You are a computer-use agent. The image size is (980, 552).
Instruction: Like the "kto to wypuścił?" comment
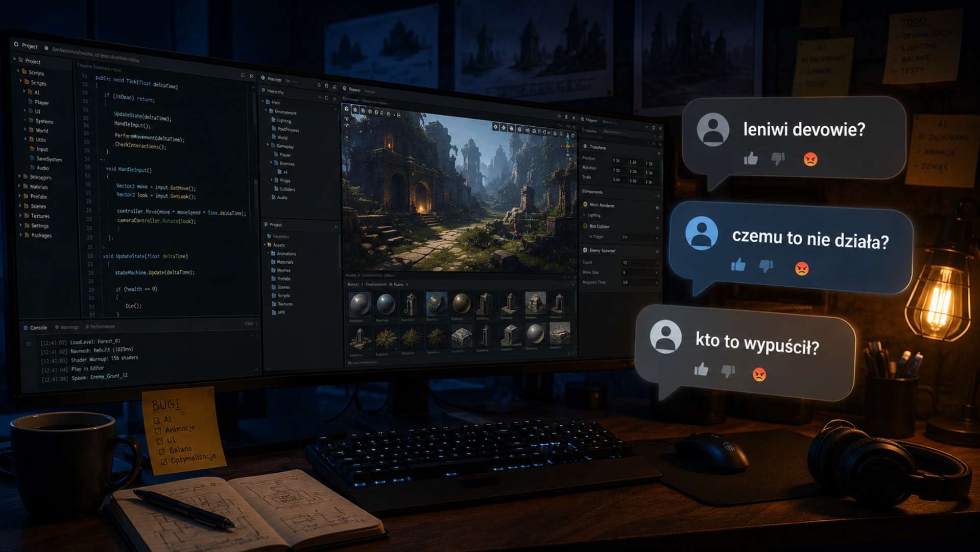(x=701, y=370)
